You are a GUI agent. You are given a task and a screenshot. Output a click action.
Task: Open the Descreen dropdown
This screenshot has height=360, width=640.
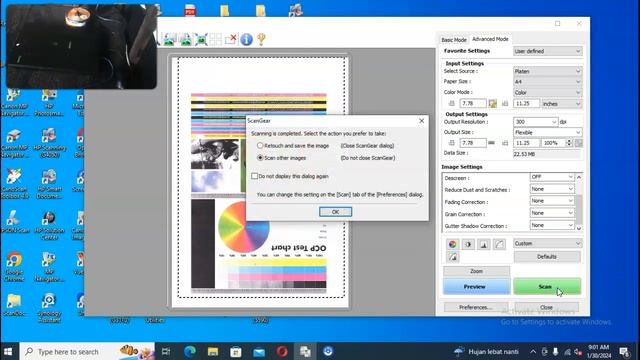(552, 177)
